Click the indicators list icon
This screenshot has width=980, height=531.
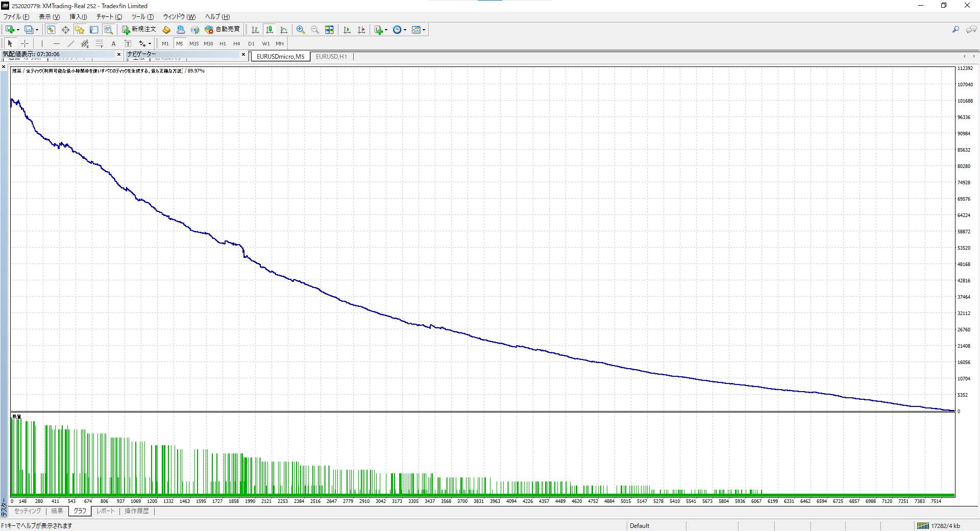click(x=378, y=30)
